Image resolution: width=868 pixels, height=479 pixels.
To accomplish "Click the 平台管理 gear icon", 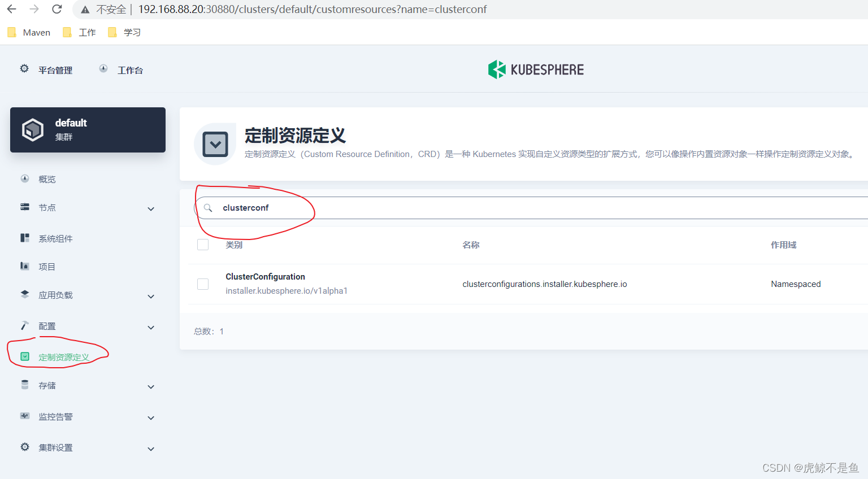I will coord(24,69).
